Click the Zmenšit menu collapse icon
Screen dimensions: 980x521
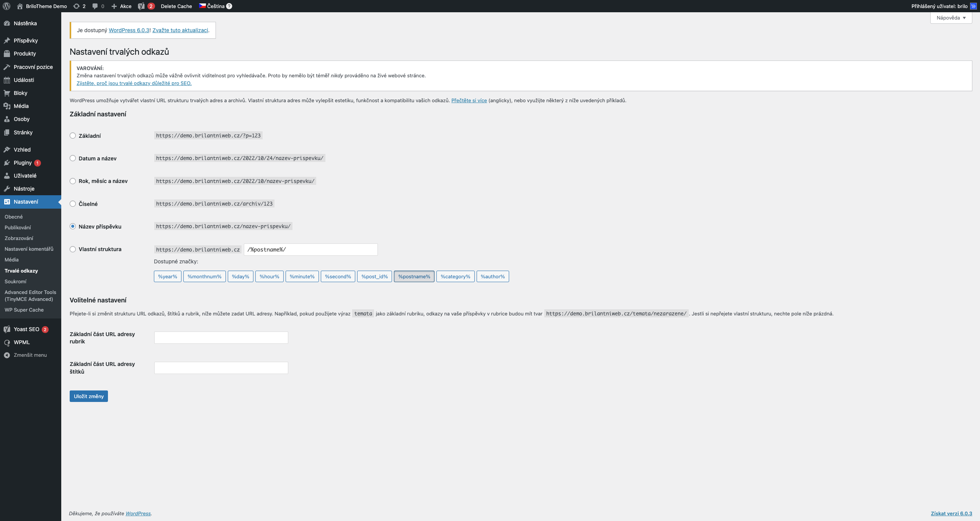[x=7, y=355]
